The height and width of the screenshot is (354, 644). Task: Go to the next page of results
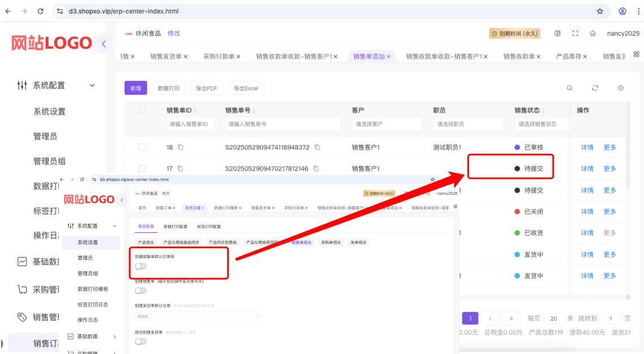[490, 318]
